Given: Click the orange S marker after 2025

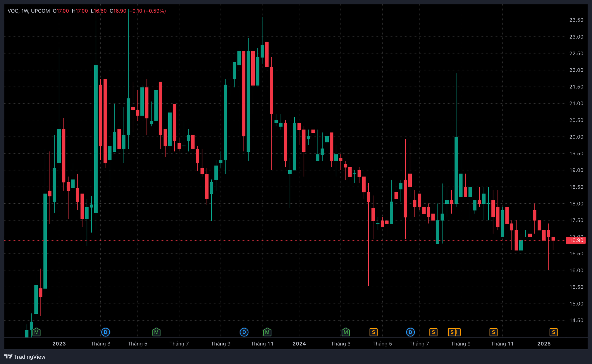Looking at the screenshot, I should tap(553, 332).
